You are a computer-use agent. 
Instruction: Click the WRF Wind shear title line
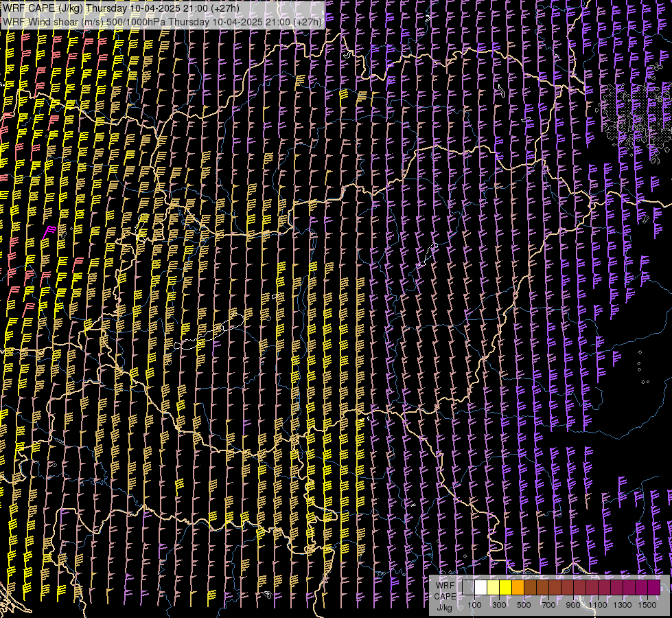162,21
